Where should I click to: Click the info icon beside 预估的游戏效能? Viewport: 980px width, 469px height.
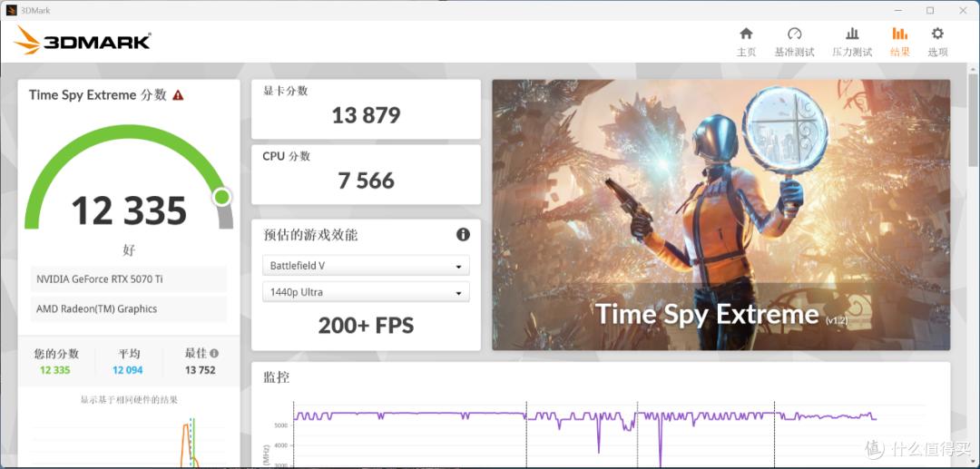[463, 235]
